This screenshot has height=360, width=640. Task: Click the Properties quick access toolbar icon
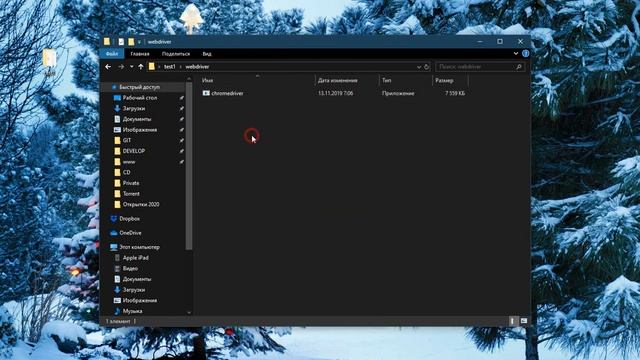coord(121,42)
